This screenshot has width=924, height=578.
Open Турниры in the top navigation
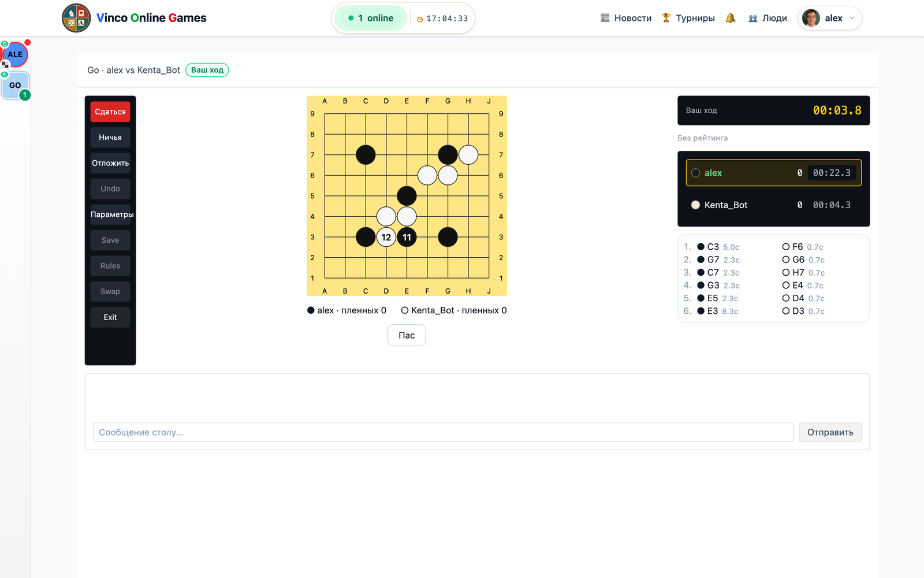coord(688,18)
